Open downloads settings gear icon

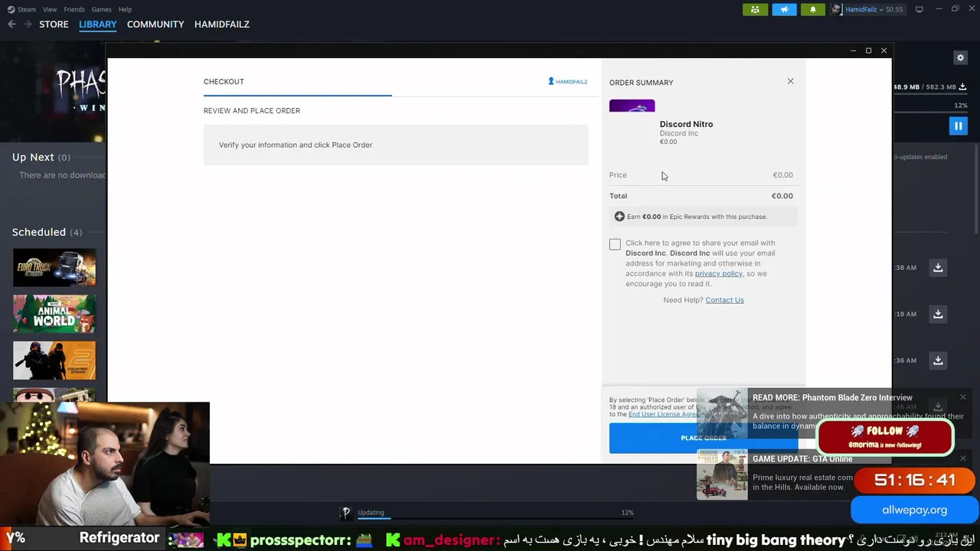(x=960, y=57)
